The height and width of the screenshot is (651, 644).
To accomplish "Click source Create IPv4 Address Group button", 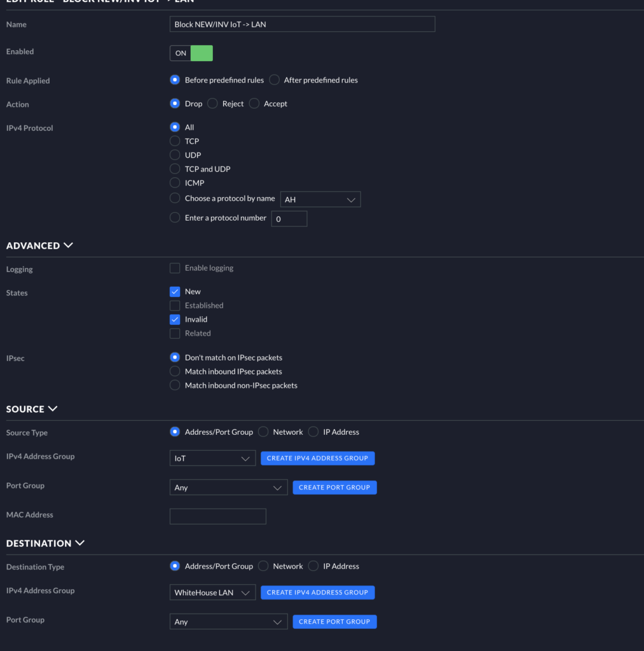I will click(x=317, y=458).
